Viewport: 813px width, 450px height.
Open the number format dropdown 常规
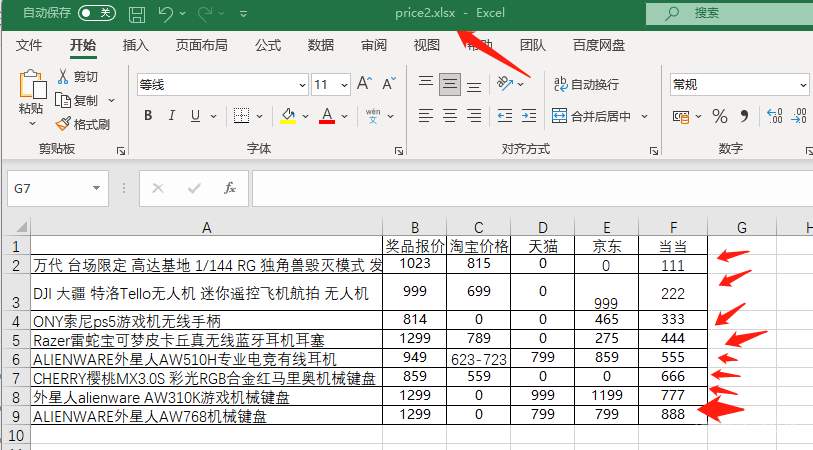(803, 85)
